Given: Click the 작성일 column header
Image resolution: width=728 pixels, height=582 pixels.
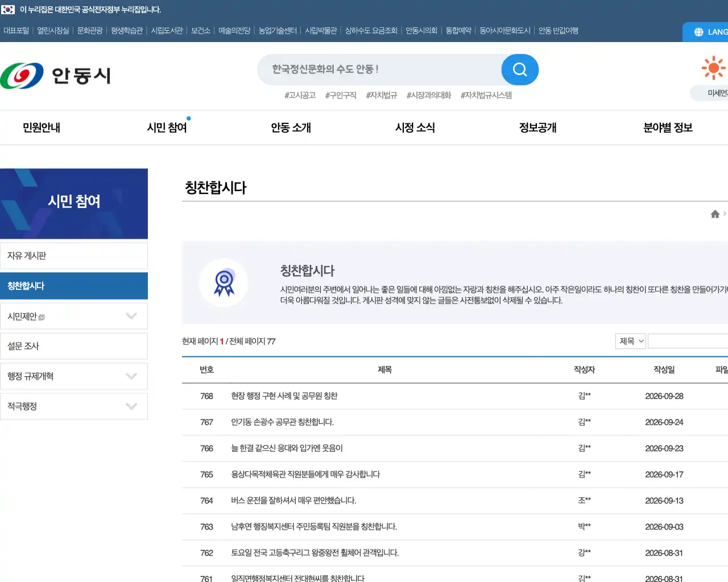Looking at the screenshot, I should 664,370.
